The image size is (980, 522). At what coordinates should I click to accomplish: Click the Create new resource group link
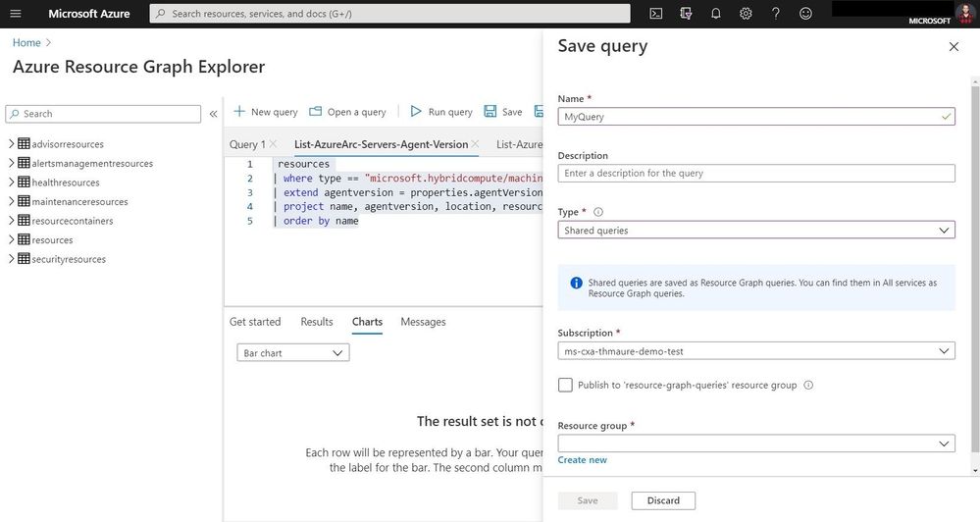582,459
